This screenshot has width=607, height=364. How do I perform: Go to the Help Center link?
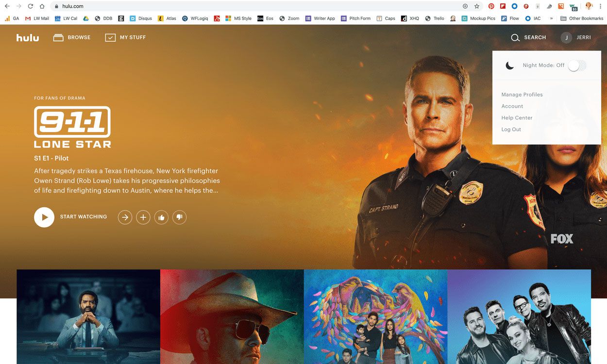click(x=517, y=118)
